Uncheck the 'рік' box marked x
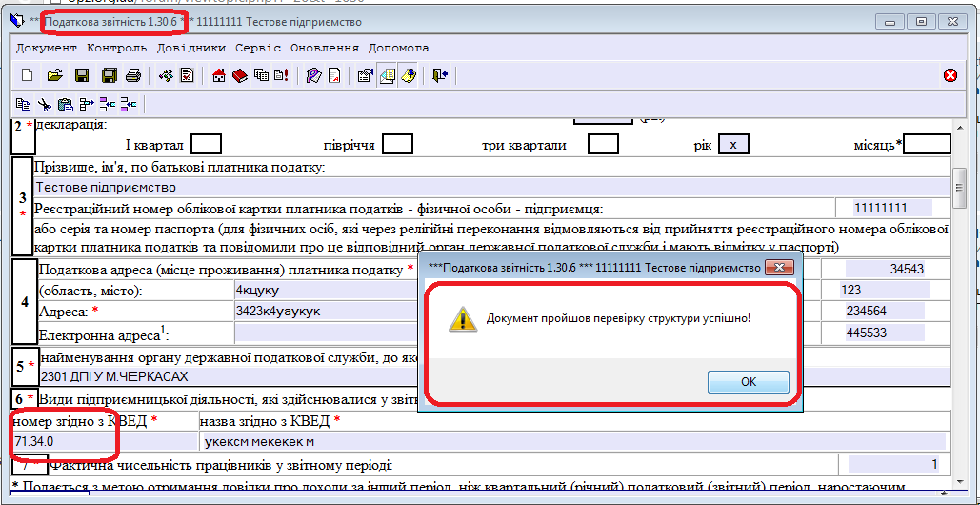The height and width of the screenshot is (505, 980). [733, 145]
